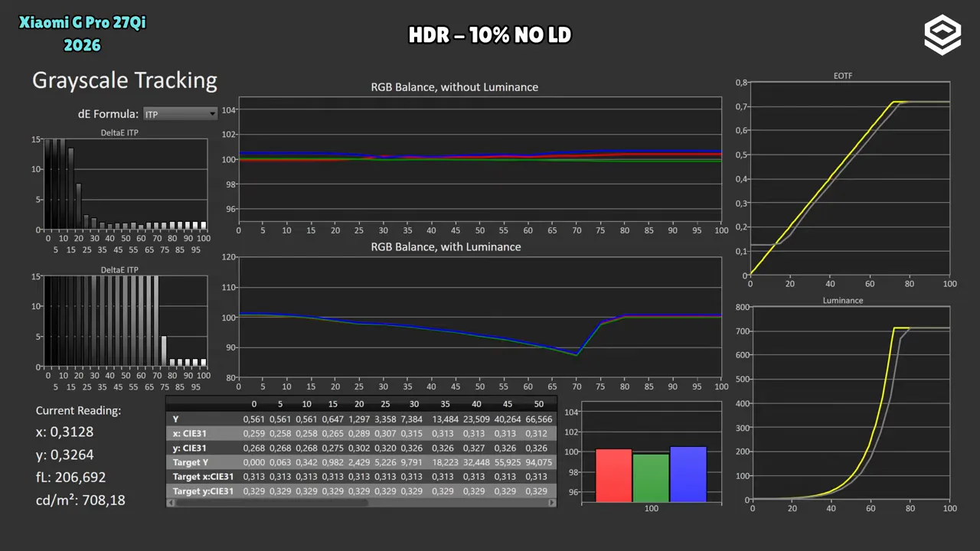Select the green bar in the RGB bar chart

[x=651, y=478]
